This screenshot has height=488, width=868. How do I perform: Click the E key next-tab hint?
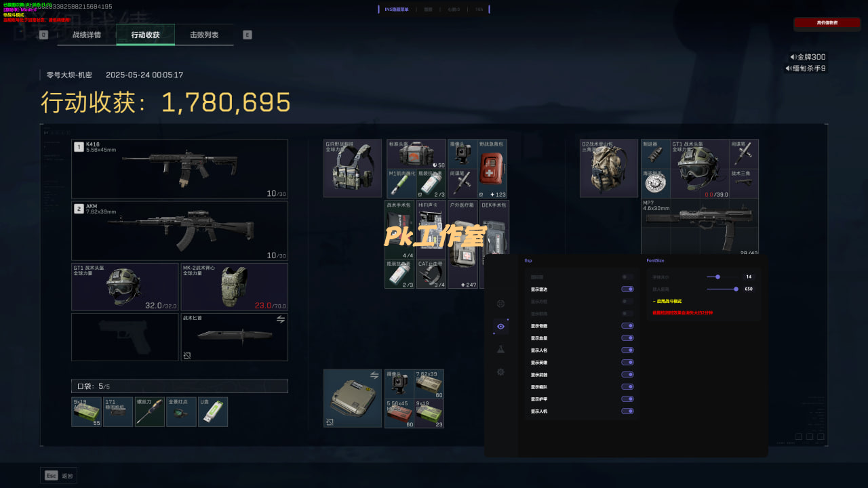point(247,35)
